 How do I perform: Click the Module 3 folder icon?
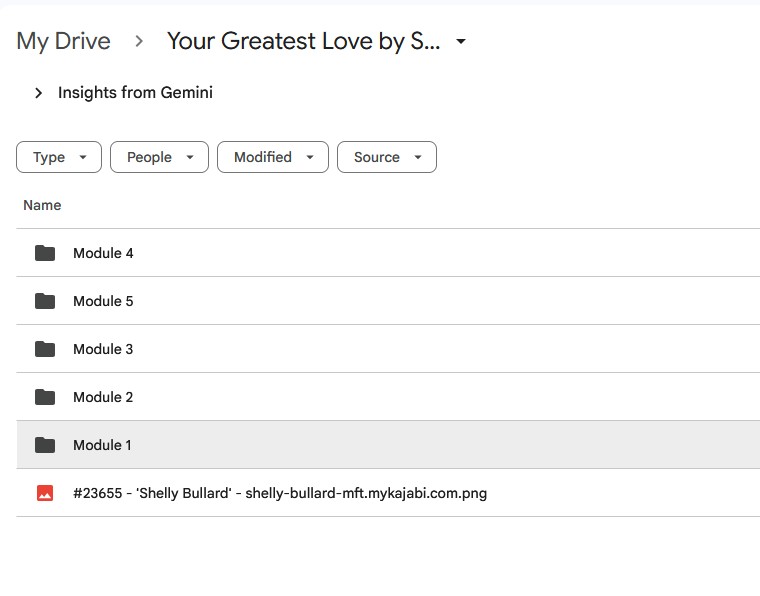(x=45, y=349)
